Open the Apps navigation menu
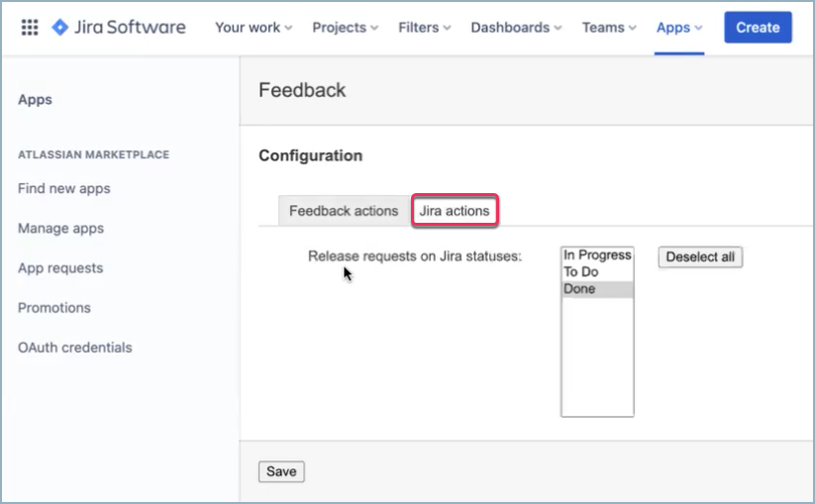The image size is (815, 504). click(678, 28)
